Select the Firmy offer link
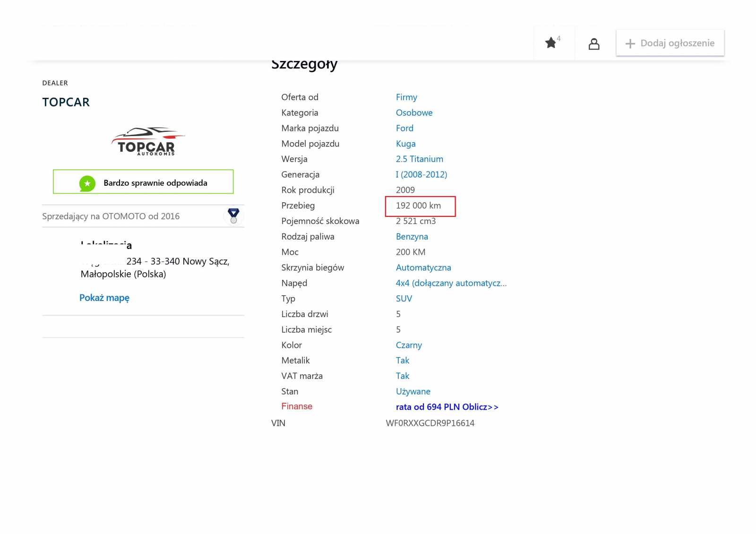 coord(406,97)
